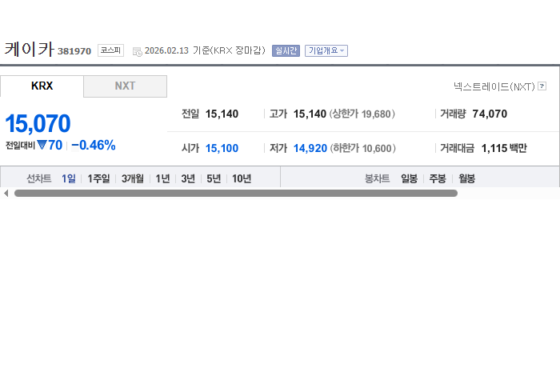
Task: Click the 케이카 stock name heading
Action: (30, 49)
